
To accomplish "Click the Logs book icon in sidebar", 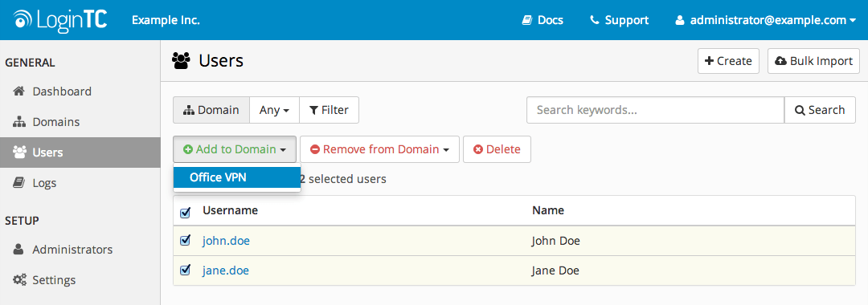I will pyautogui.click(x=18, y=183).
